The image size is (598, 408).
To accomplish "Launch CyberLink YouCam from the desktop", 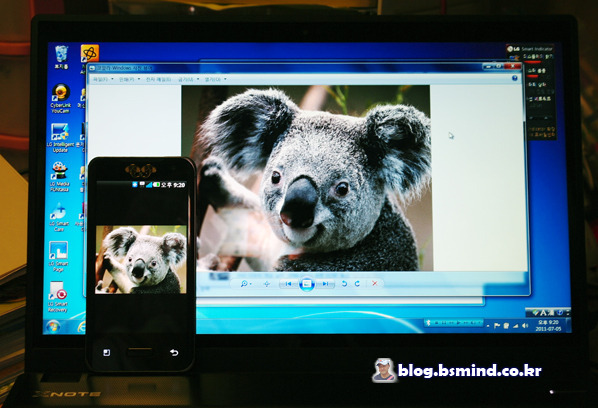I will coord(60,98).
